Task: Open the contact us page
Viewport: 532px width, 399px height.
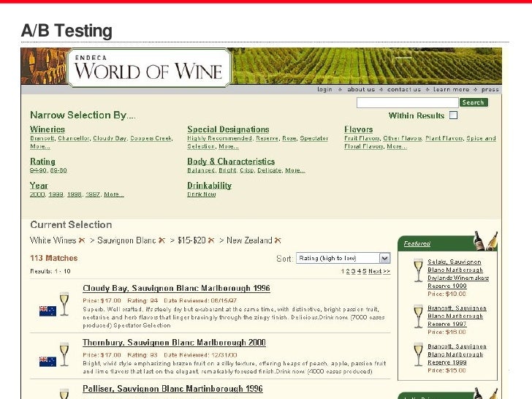Action: tap(404, 89)
